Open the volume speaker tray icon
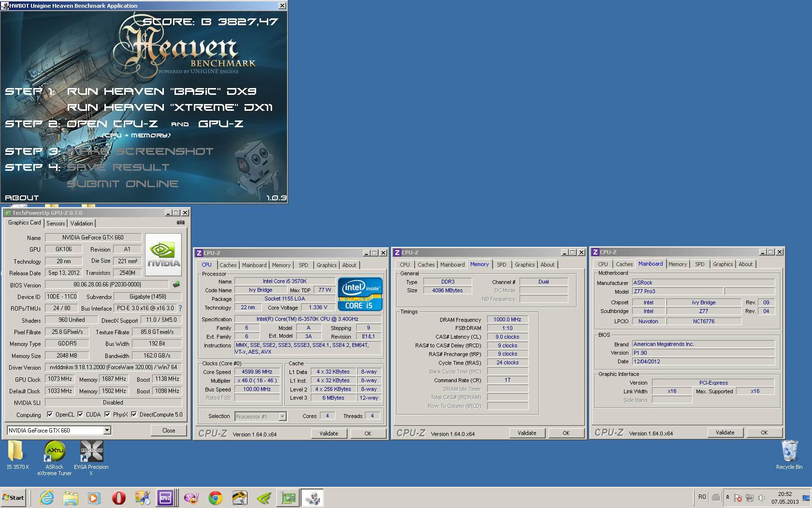812x508 pixels. (x=762, y=498)
